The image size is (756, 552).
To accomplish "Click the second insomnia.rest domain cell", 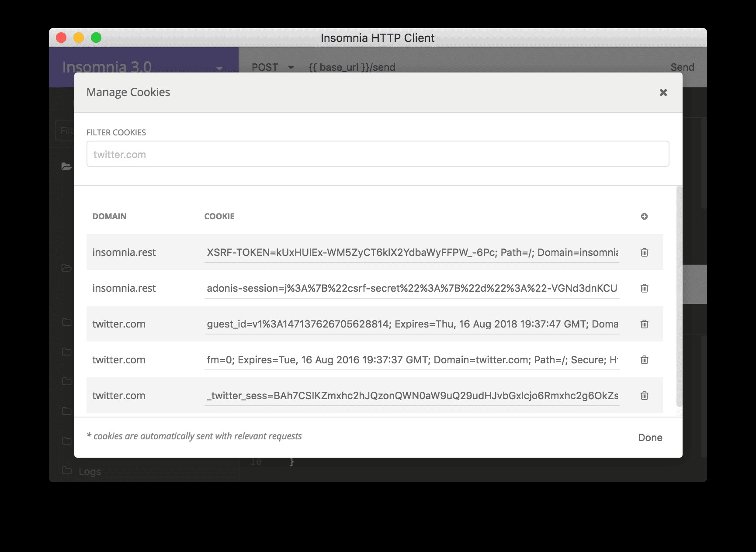I will coord(124,288).
